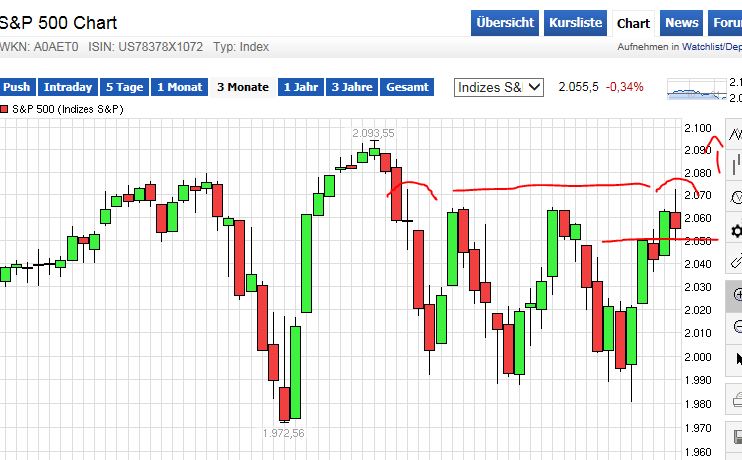Click the 2.030 axis label
This screenshot has width=742, height=460.
(698, 287)
